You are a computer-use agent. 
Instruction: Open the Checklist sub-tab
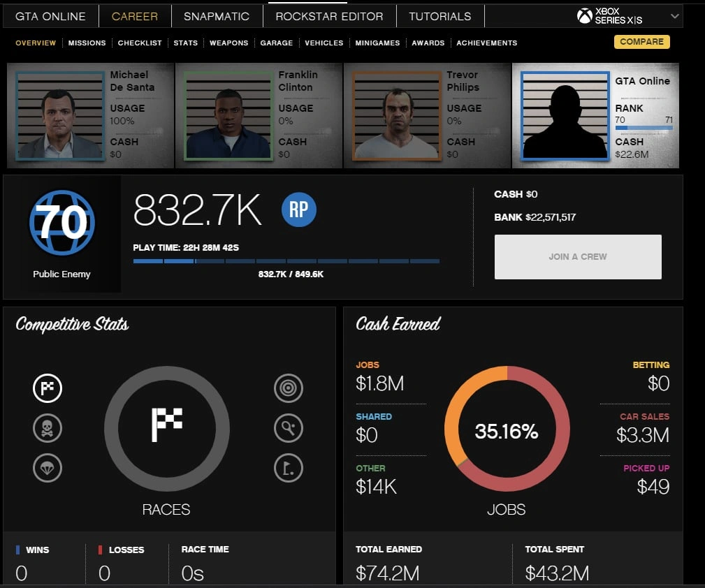139,43
